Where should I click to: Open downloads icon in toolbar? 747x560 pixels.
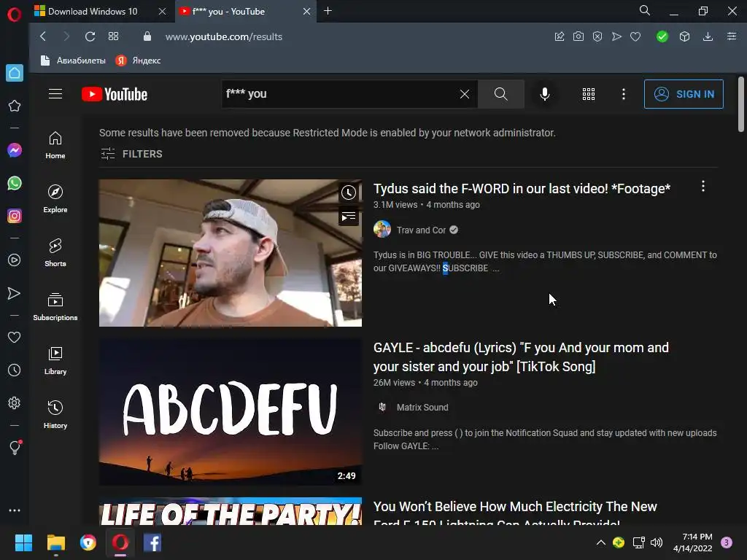708,36
